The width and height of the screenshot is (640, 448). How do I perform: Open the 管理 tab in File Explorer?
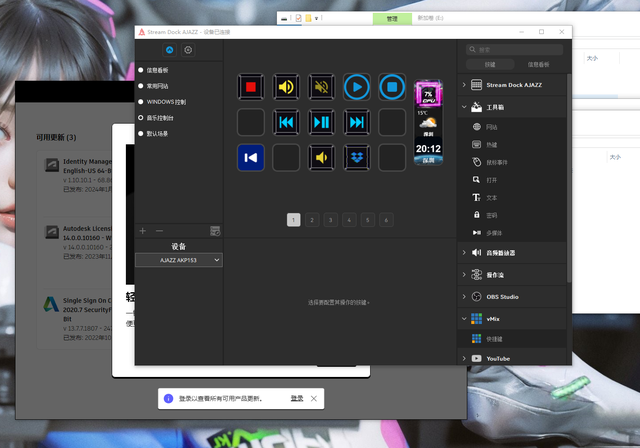coord(392,19)
